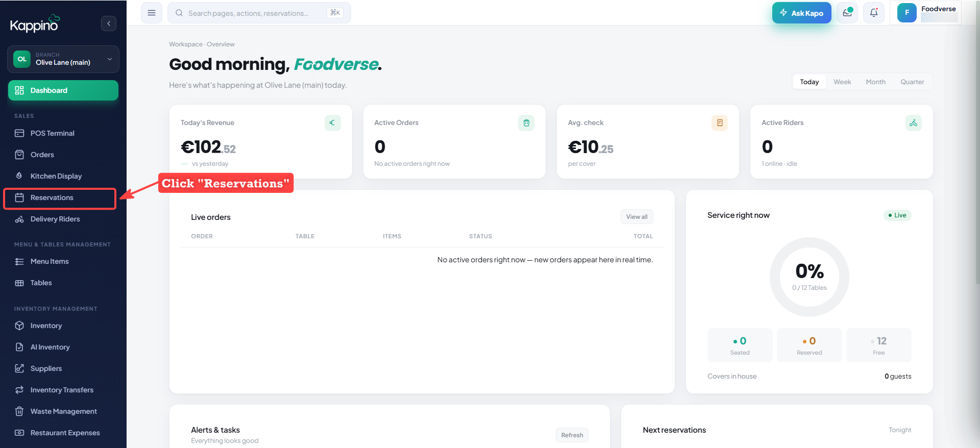The width and height of the screenshot is (980, 448).
Task: Open the notifications bell icon
Action: tap(874, 13)
